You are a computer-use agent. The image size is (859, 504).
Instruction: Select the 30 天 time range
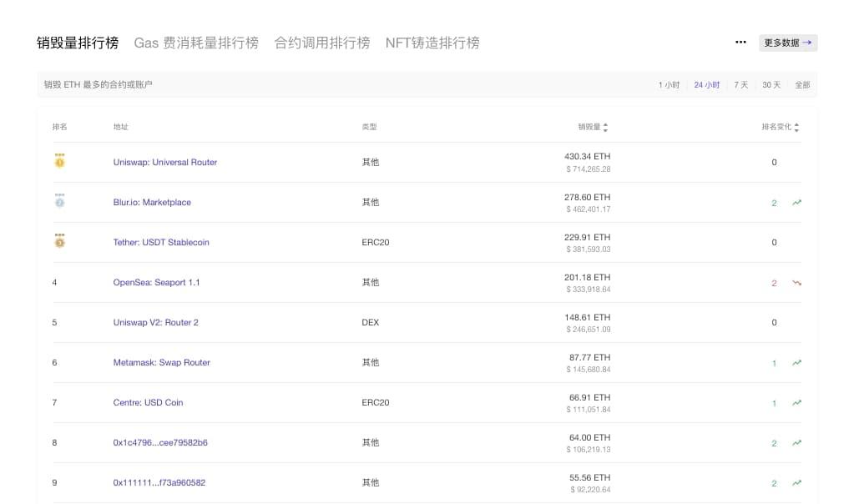click(x=771, y=85)
